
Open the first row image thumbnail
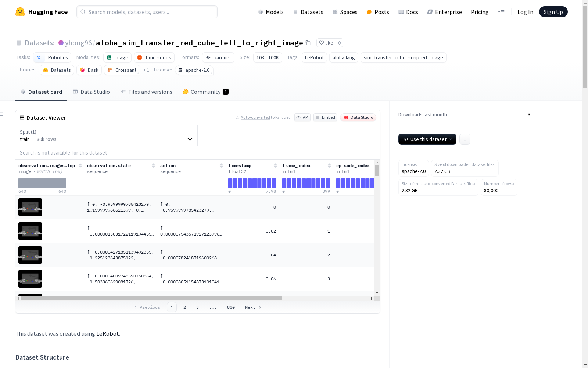coord(30,207)
